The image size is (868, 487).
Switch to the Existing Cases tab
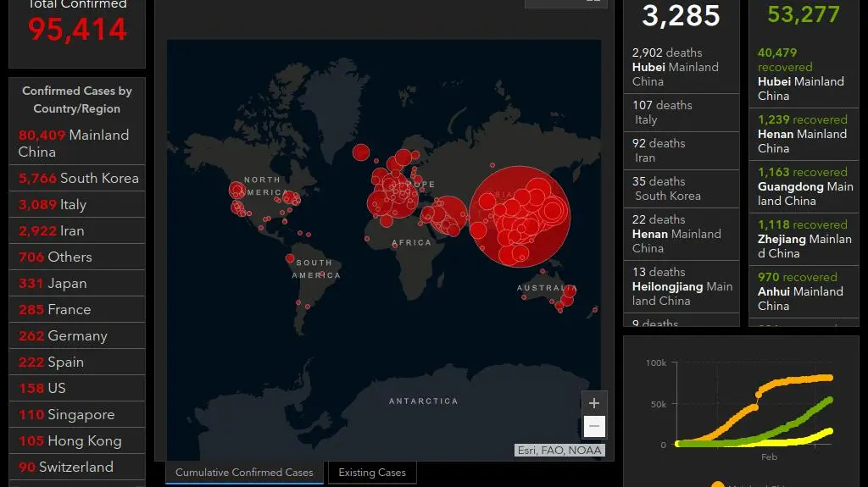coord(372,473)
